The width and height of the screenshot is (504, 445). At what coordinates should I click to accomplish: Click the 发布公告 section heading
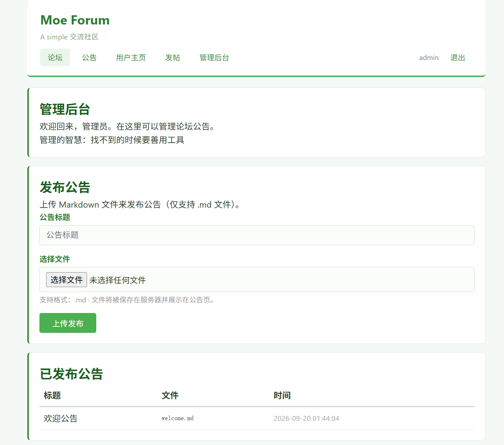pos(65,187)
